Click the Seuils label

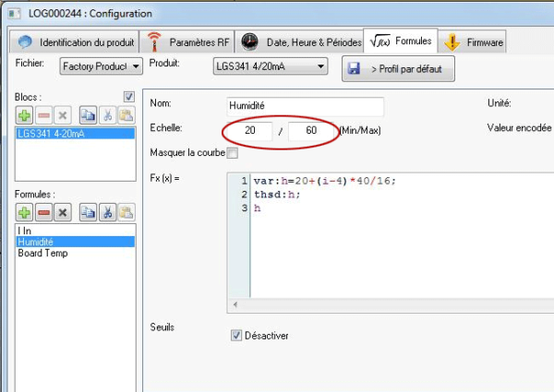click(163, 327)
